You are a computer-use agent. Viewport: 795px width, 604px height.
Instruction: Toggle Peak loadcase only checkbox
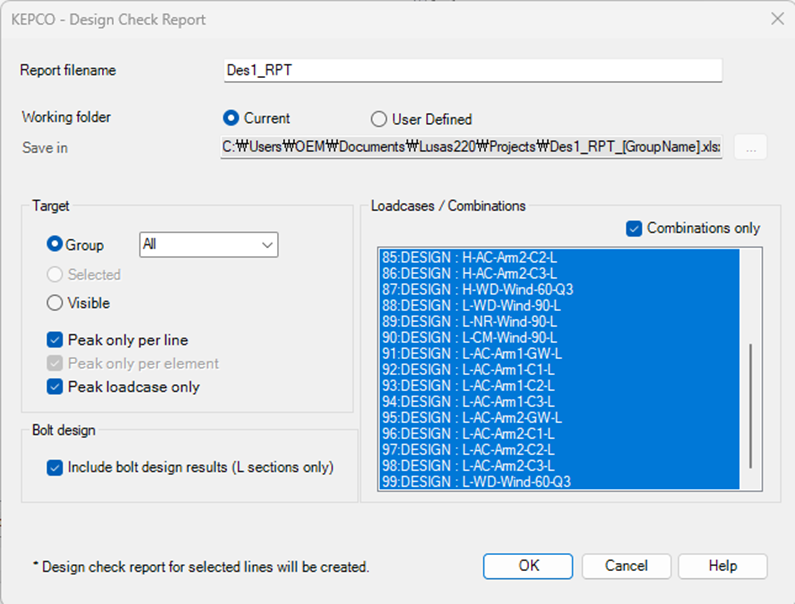click(56, 387)
